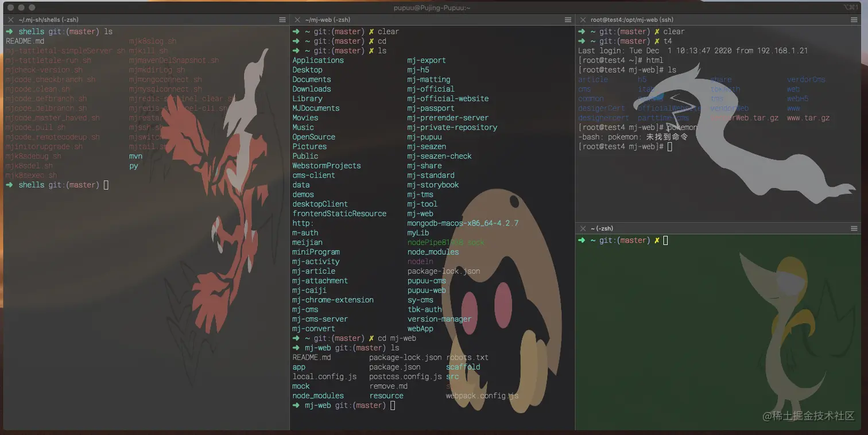The image size is (868, 435).
Task: Click 'mongodb-macos-x86_64-4.2.7' in the listing
Action: [x=463, y=223]
